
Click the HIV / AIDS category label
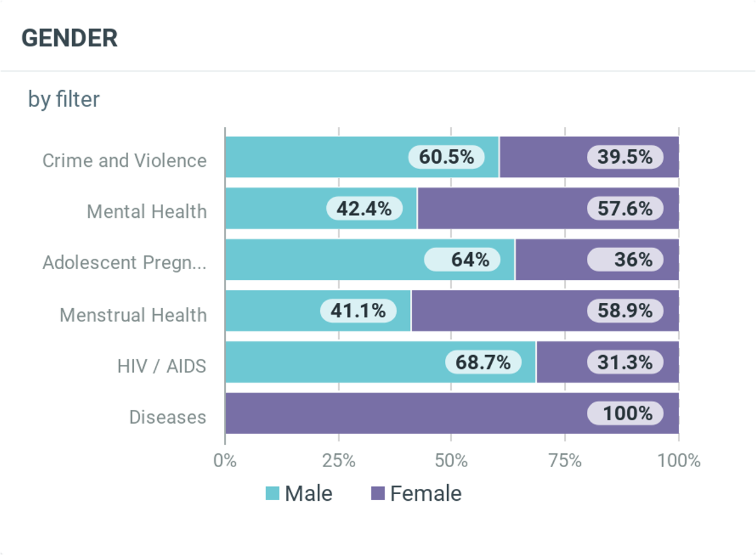[x=162, y=366]
